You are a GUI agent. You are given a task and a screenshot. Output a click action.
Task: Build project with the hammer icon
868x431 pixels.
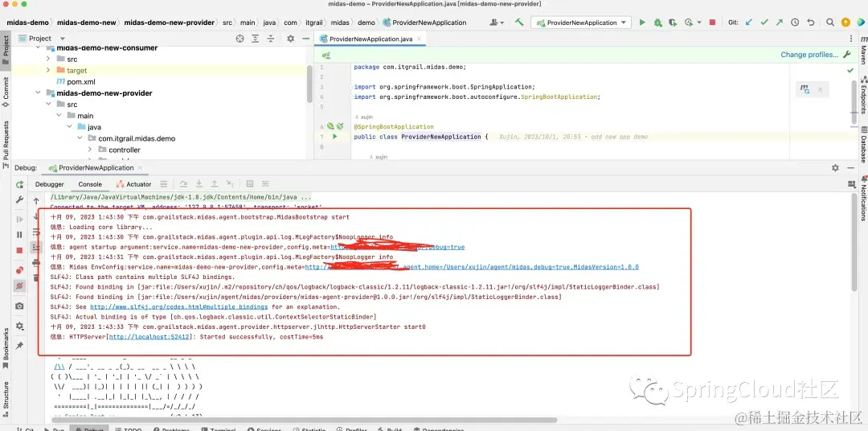tap(518, 23)
